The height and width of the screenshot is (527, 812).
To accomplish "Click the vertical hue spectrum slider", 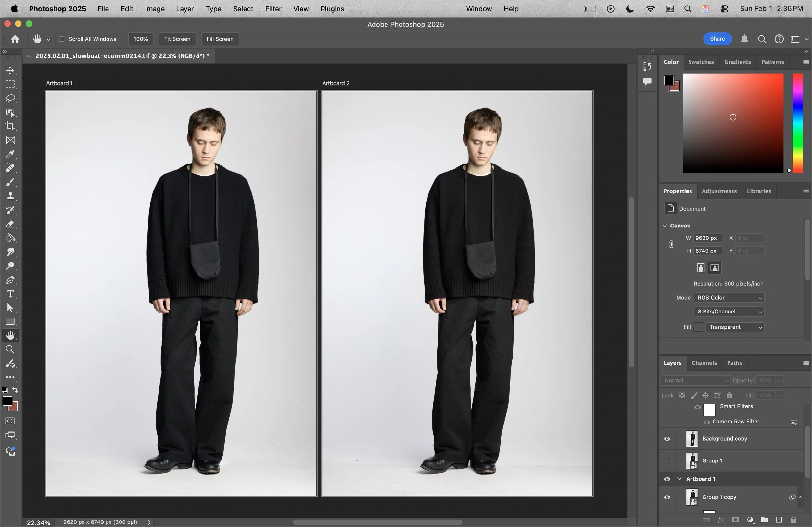I will (x=797, y=123).
